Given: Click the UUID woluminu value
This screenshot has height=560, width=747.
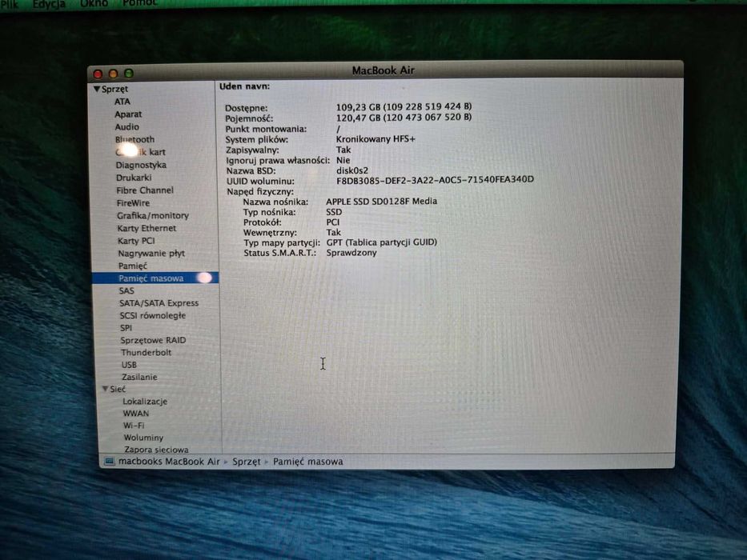Looking at the screenshot, I should point(435,179).
